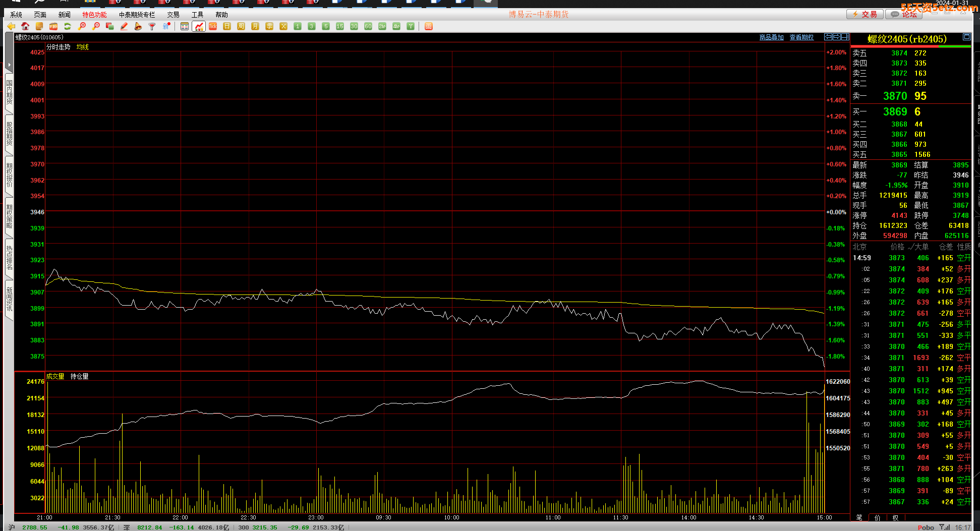The width and height of the screenshot is (980, 531).
Task: Click the 交易 trade button
Action: click(864, 14)
